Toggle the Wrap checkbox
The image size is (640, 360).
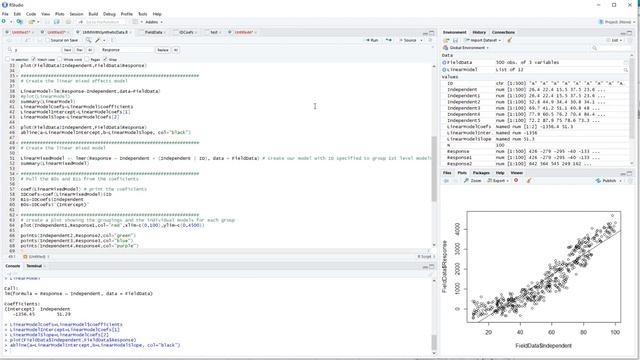click(105, 59)
